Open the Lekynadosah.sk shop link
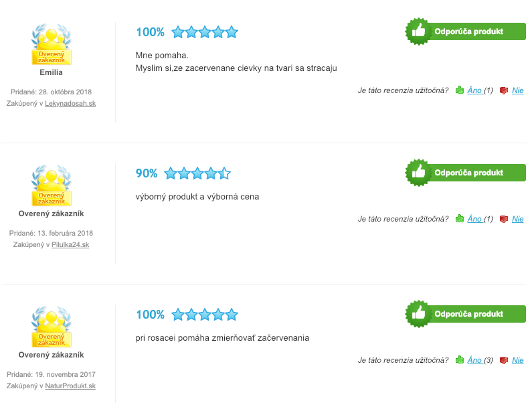This screenshot has width=532, height=403. (x=70, y=103)
